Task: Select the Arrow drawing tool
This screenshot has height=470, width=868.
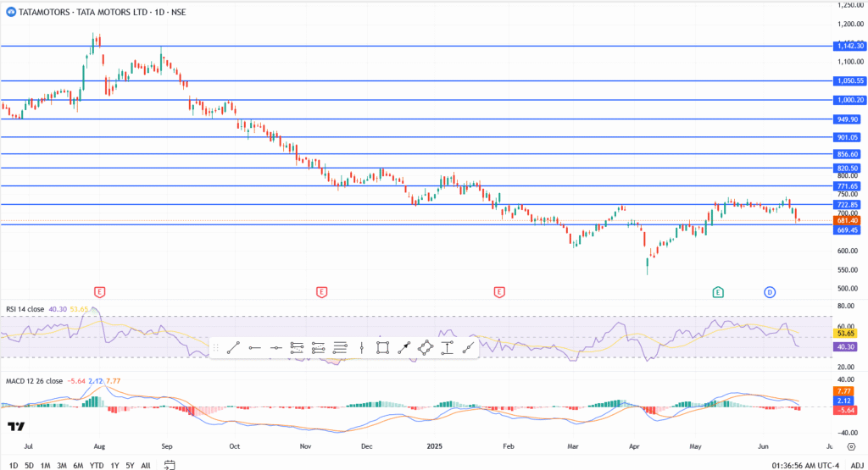Action: click(404, 348)
